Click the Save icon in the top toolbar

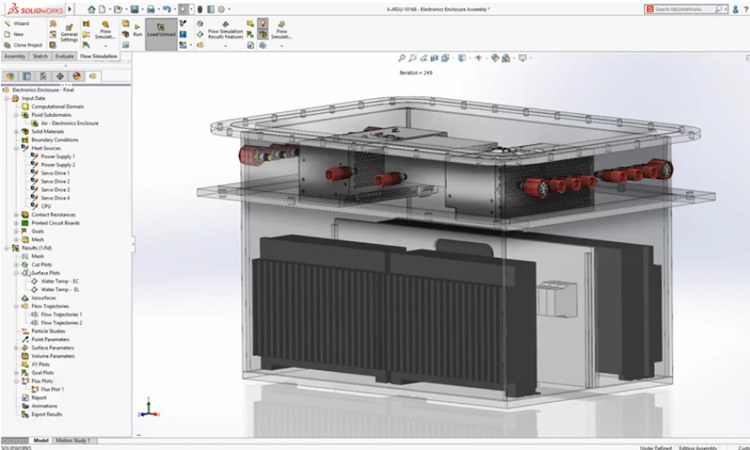tap(136, 8)
